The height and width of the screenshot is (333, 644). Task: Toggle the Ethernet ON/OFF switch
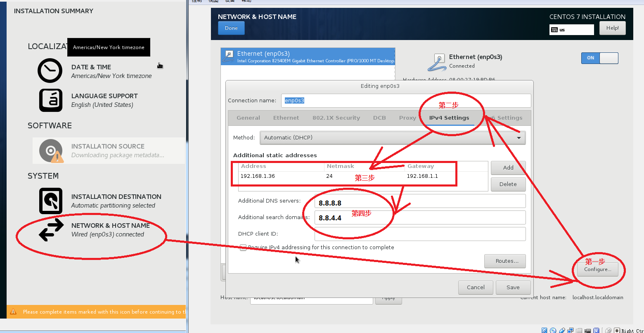point(599,58)
